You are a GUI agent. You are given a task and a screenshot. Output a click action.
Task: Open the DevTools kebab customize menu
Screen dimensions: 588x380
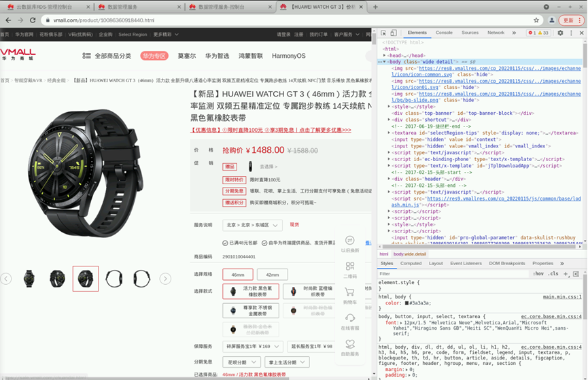[571, 33]
